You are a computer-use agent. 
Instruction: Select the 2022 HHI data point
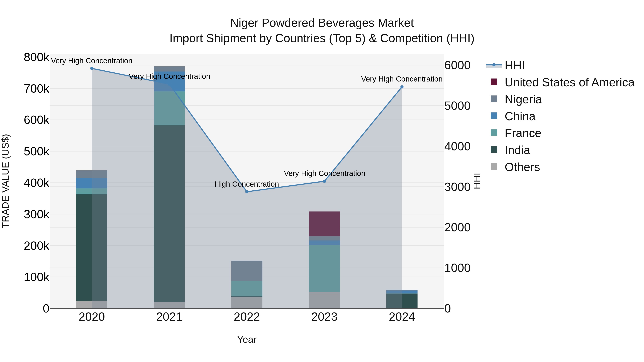tap(247, 192)
